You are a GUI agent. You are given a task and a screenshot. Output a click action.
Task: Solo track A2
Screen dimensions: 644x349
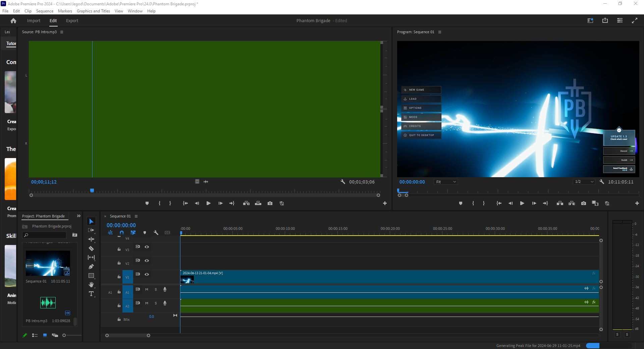156,303
